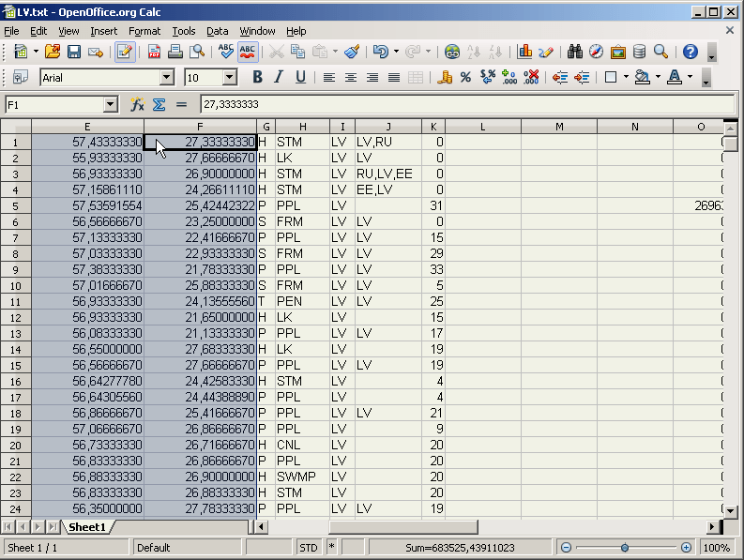Open the File menu
744x560 pixels.
[11, 31]
